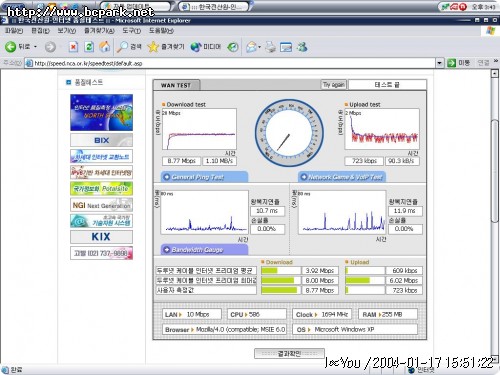Image resolution: width=500 pixels, height=375 pixels.
Task: Click the Print icon in toolbar
Action: [271, 47]
